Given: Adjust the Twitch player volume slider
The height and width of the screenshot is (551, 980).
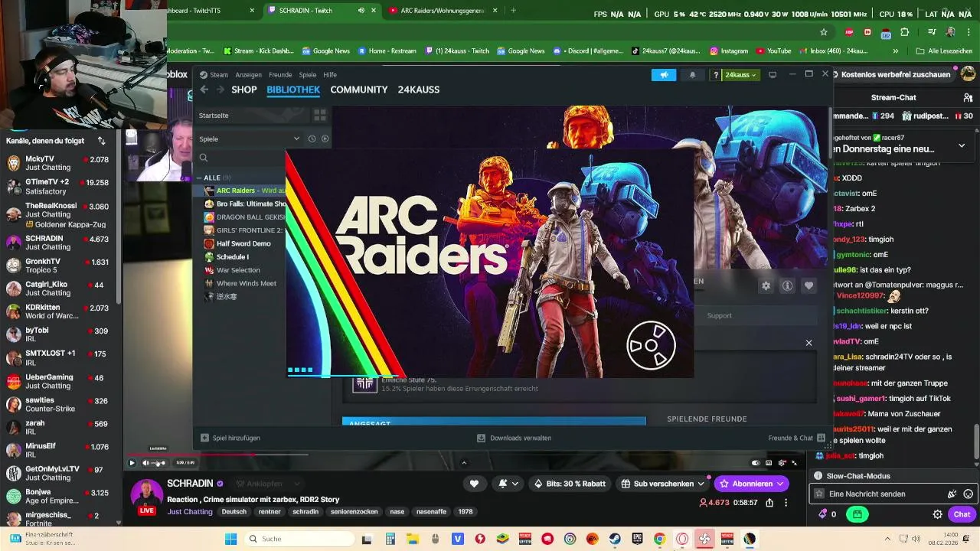Looking at the screenshot, I should tap(159, 463).
